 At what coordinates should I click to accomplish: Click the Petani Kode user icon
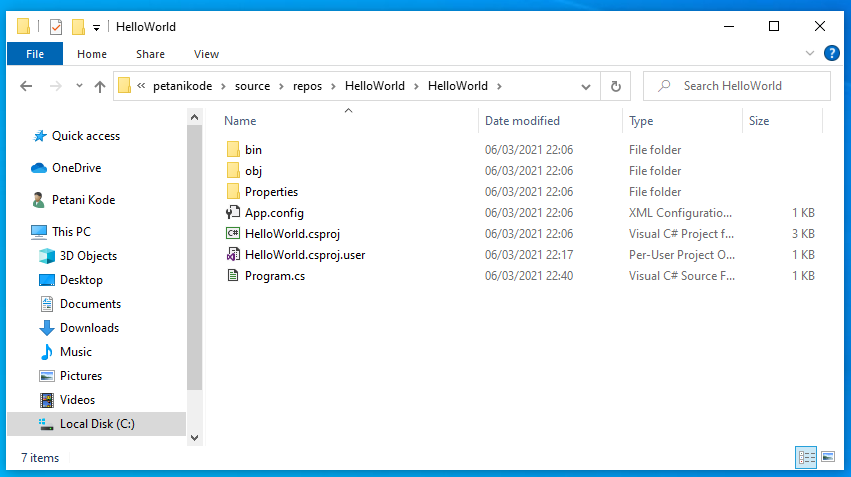click(39, 200)
